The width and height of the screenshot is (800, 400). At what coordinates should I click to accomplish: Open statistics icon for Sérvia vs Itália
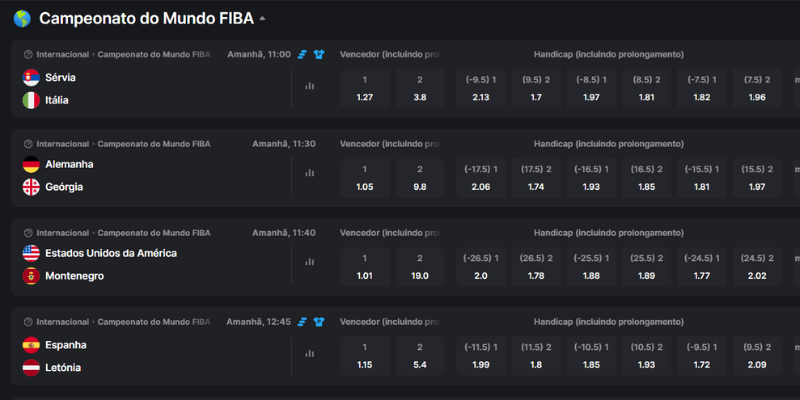pos(309,86)
